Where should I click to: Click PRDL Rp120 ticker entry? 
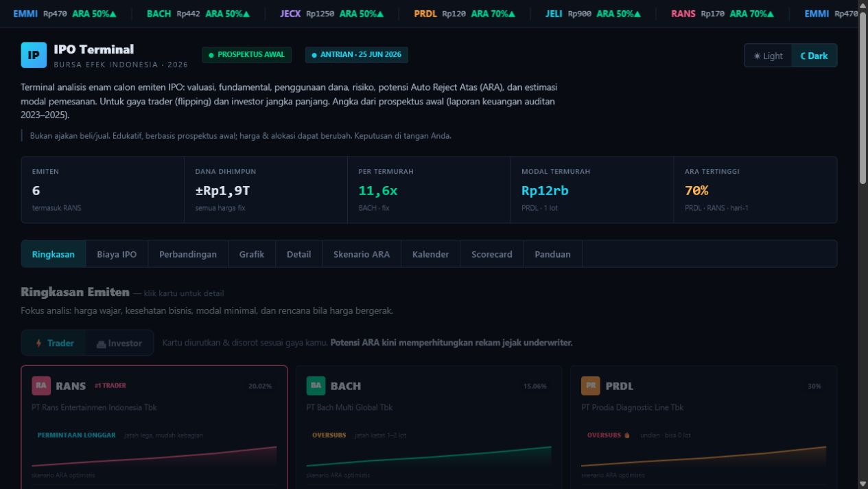pyautogui.click(x=465, y=14)
